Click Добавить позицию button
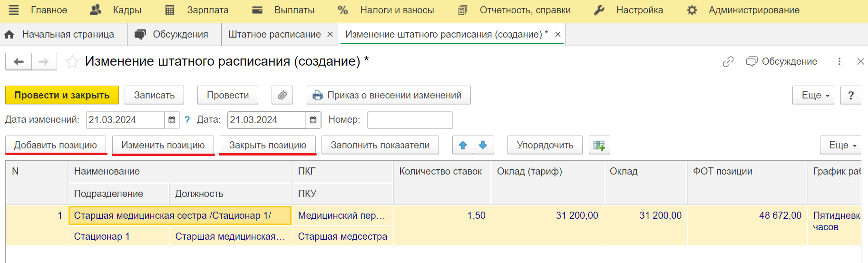Screen dimensions: 868x263 [56, 145]
